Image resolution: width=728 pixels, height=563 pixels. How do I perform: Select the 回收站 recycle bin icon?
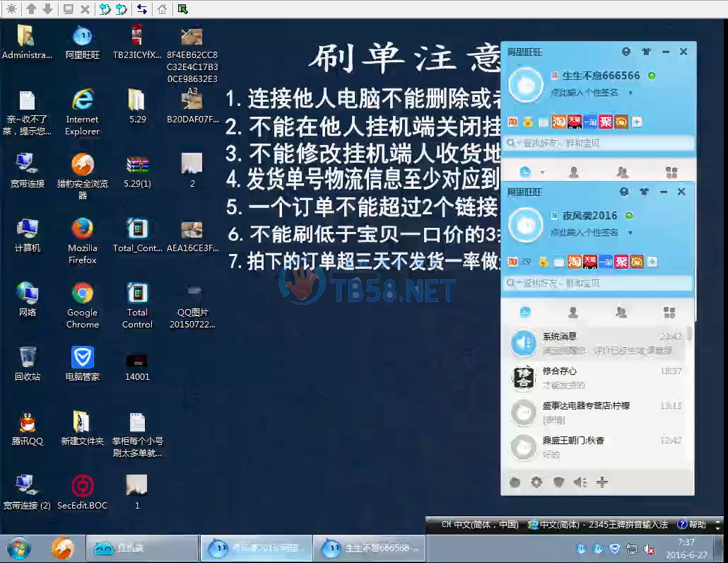coord(28,364)
